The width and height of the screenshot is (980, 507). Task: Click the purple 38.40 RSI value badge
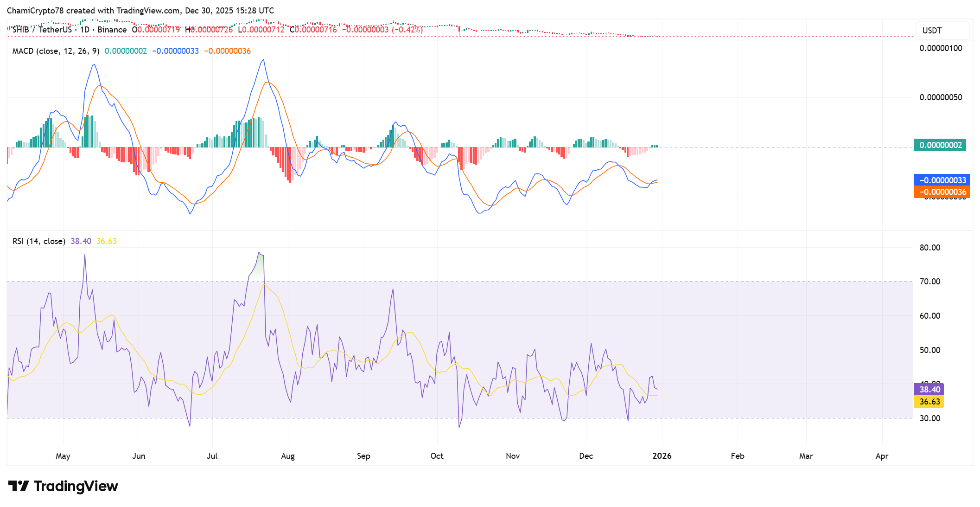929,389
